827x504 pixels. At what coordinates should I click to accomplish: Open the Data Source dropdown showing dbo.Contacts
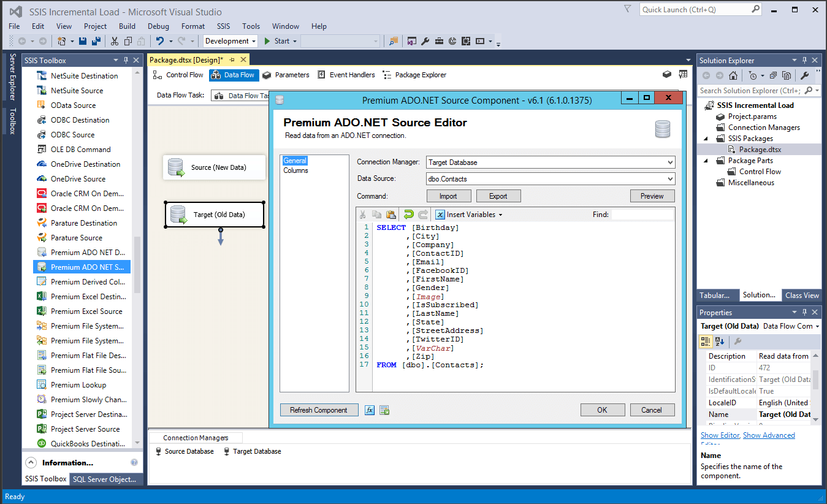point(669,179)
